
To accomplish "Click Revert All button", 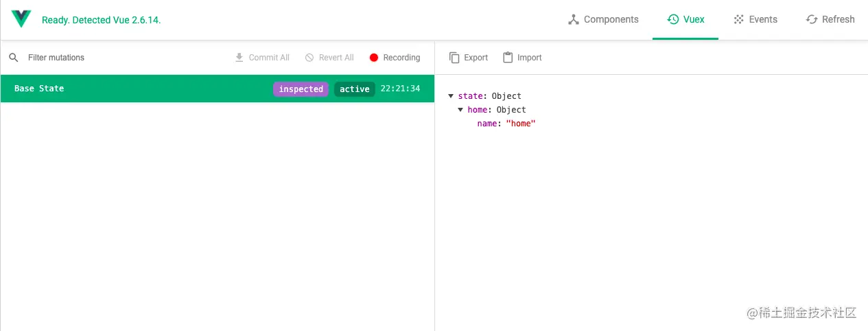I will click(x=329, y=58).
